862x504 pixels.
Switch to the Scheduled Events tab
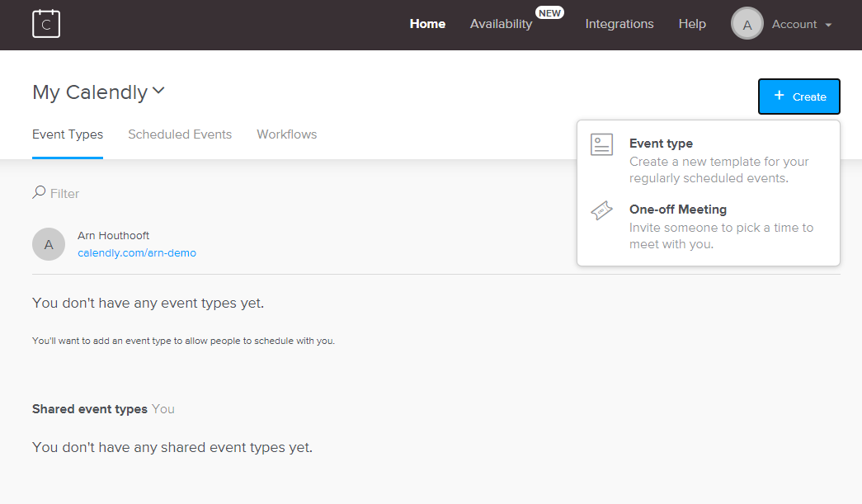pyautogui.click(x=180, y=134)
